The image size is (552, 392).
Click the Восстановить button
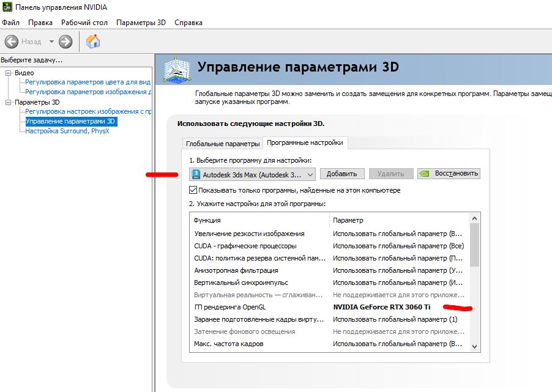[449, 174]
